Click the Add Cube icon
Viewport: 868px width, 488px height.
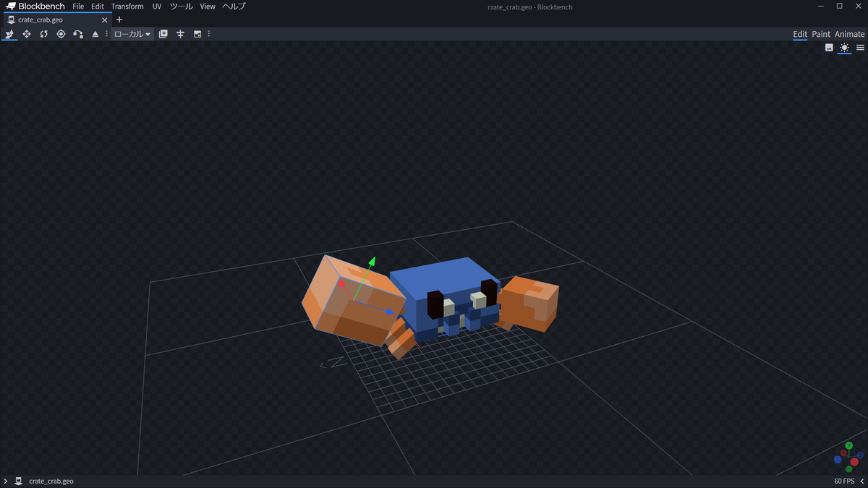[163, 34]
